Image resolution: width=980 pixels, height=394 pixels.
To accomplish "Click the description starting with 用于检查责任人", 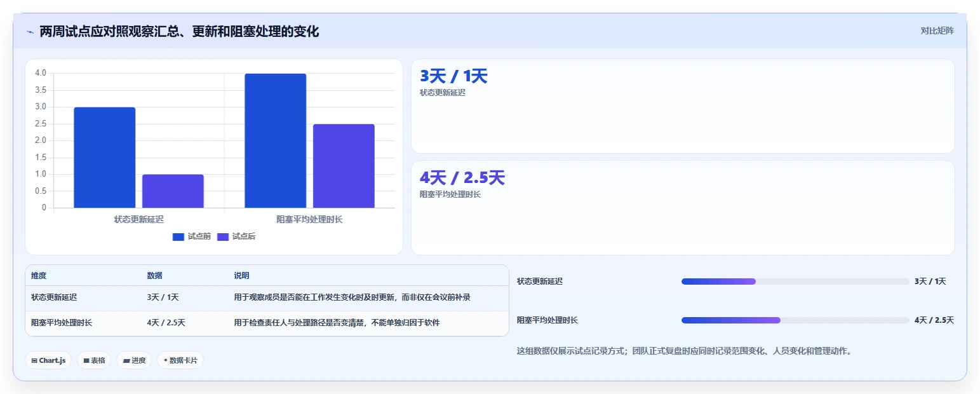I will tap(337, 323).
